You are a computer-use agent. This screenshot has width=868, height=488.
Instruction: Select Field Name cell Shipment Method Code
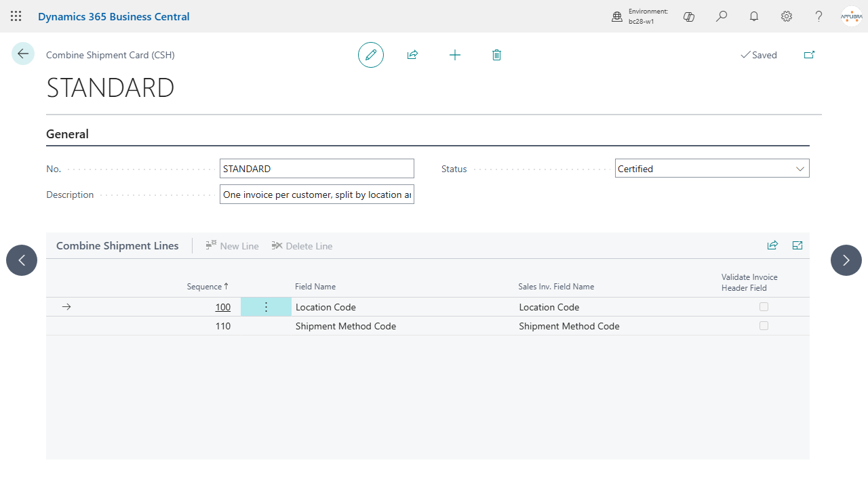[x=346, y=326]
